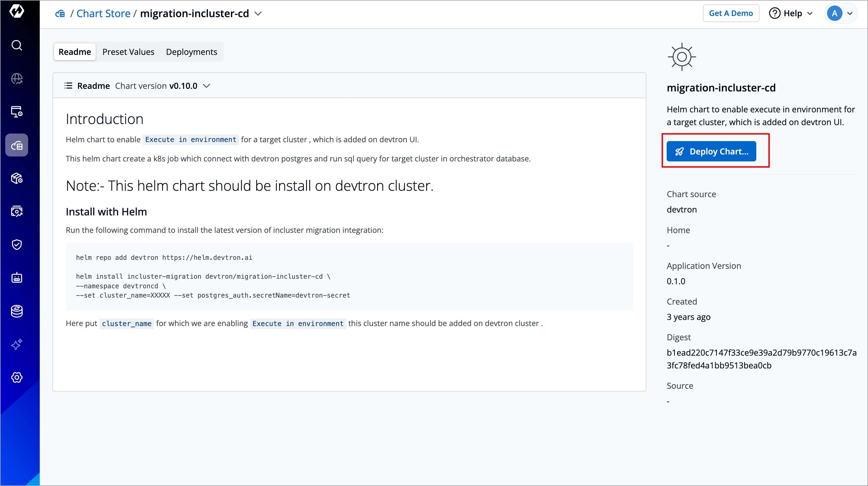Switch to the Preset Values tab
The image size is (868, 486).
(128, 52)
